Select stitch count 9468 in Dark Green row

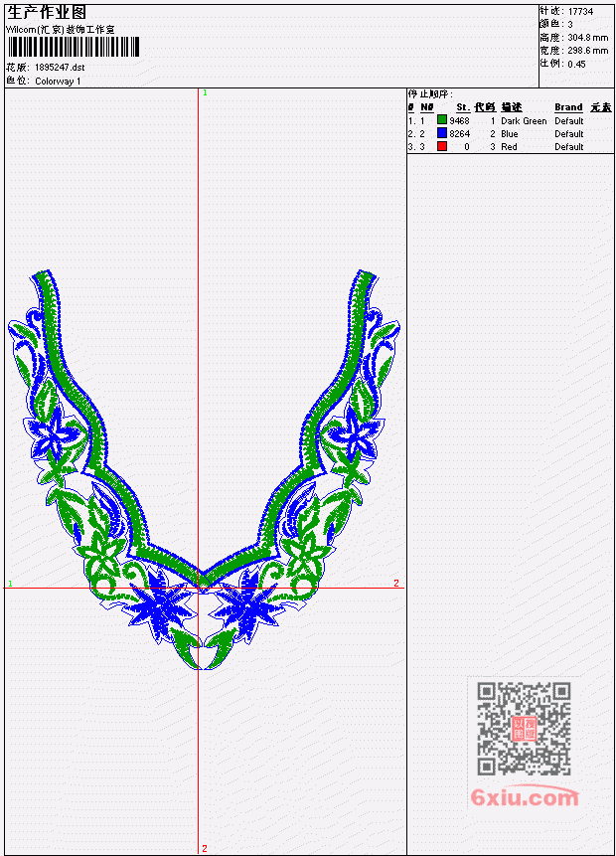(459, 120)
